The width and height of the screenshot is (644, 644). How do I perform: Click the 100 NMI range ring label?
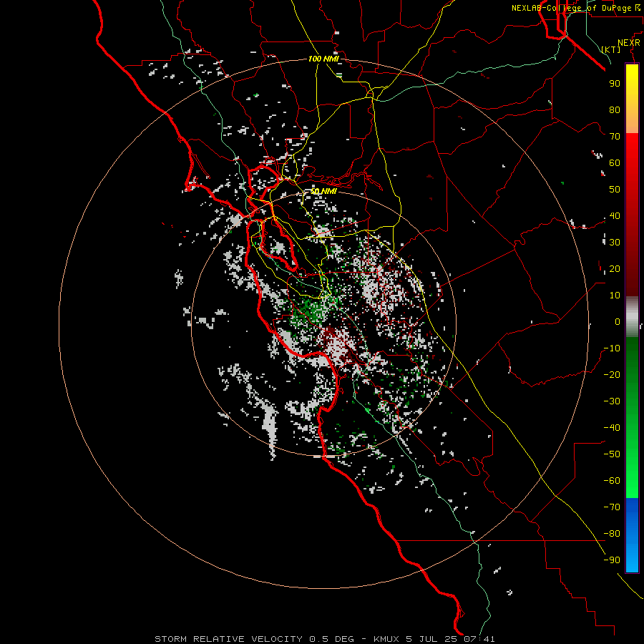click(x=323, y=59)
